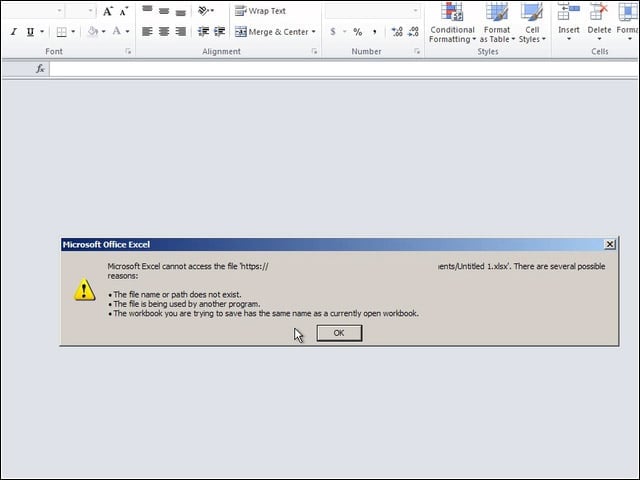Viewport: 640px width, 480px height.
Task: Open Cell Styles gallery
Action: click(532, 23)
